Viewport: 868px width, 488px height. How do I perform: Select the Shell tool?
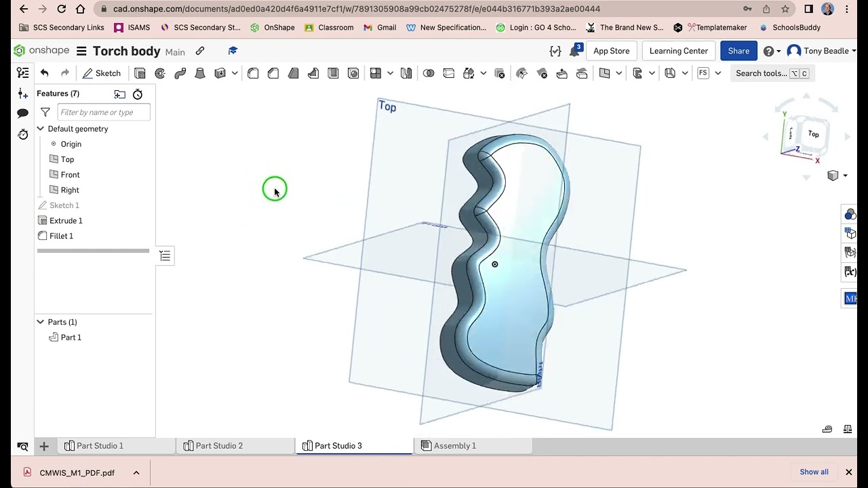(333, 73)
